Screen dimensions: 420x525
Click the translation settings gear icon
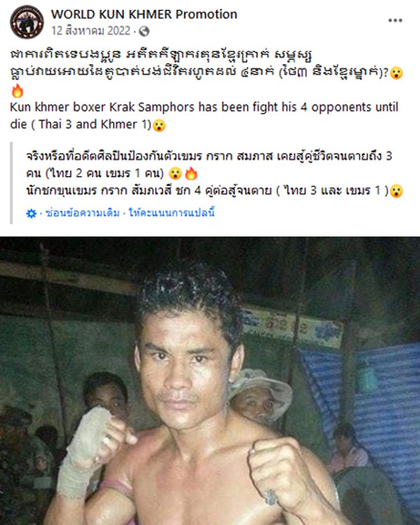(31, 213)
